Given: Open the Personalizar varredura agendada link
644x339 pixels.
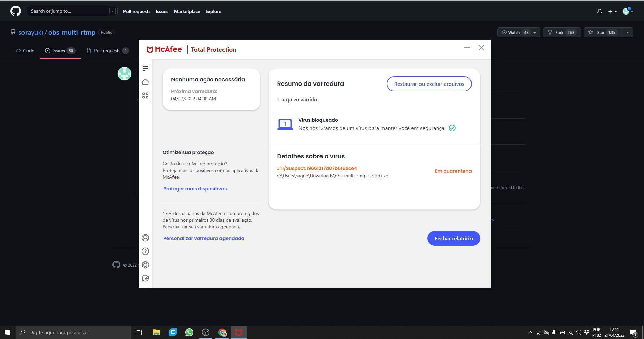Looking at the screenshot, I should coord(204,238).
